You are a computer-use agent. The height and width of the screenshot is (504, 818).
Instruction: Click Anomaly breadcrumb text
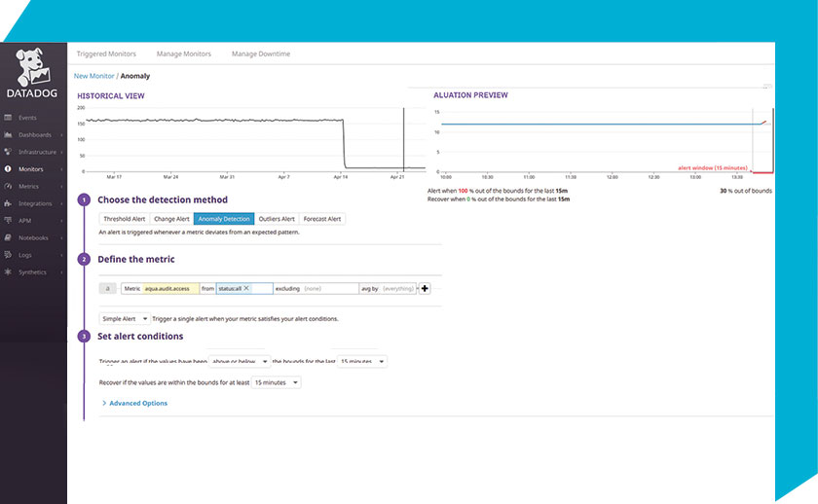pos(135,76)
